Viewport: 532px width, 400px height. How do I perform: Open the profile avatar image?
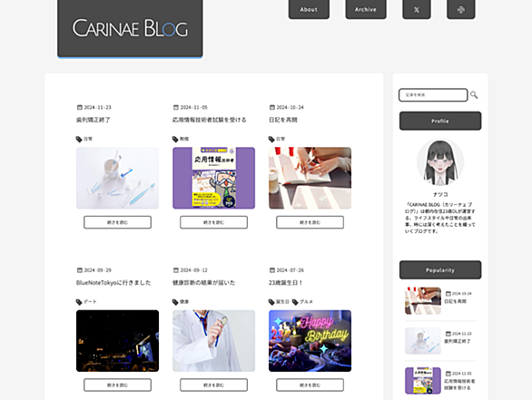(440, 162)
